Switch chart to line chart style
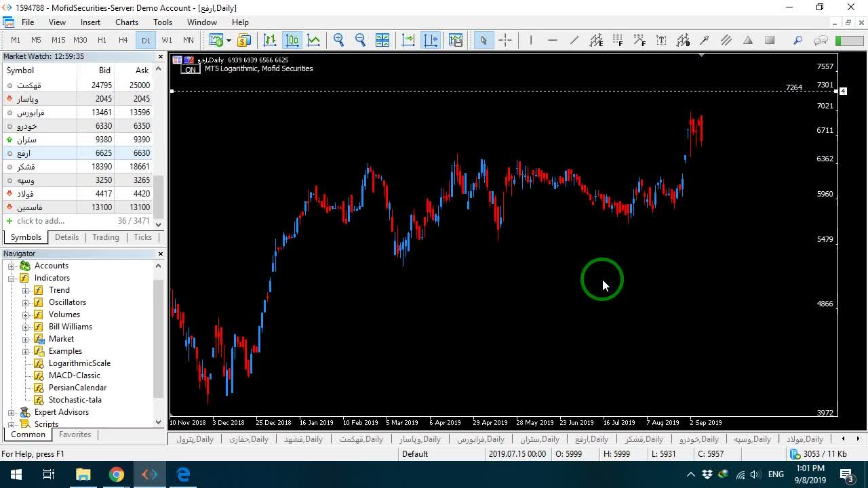The image size is (868, 488). pyautogui.click(x=313, y=40)
